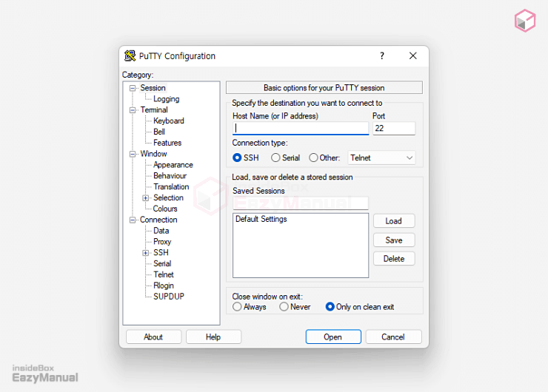Focus the Host Name input field
Image resolution: width=548 pixels, height=392 pixels.
301,128
